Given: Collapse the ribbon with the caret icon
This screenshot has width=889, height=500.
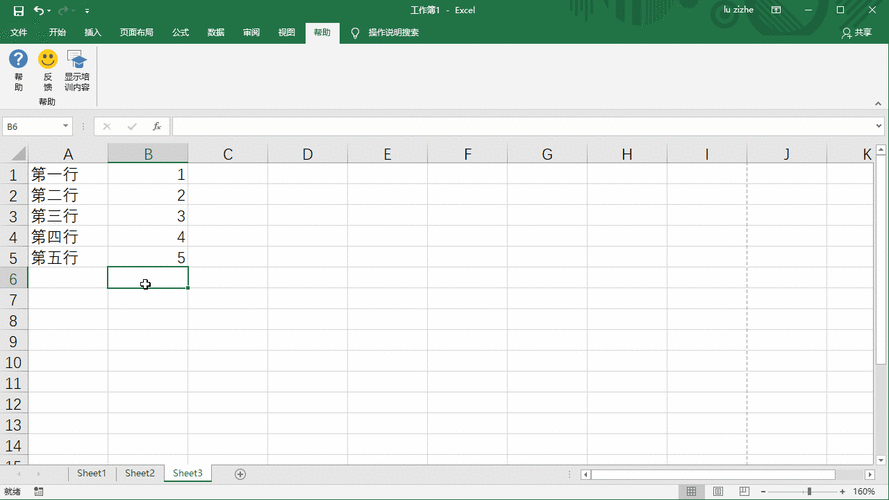Looking at the screenshot, I should (878, 104).
